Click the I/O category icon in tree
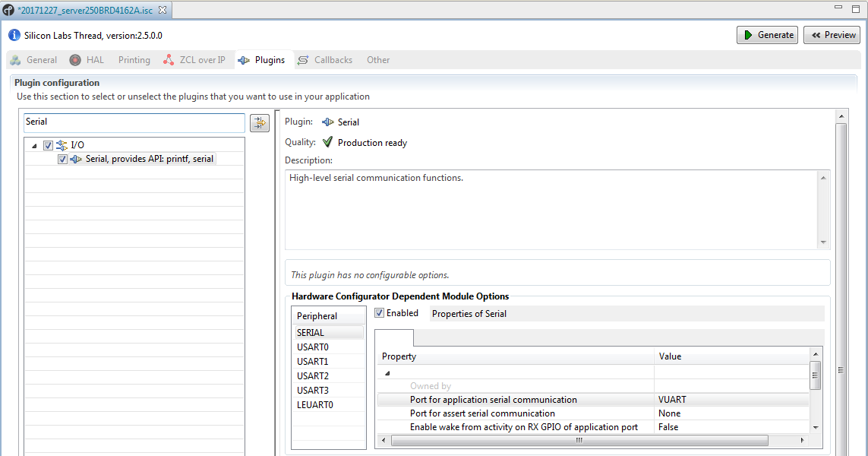This screenshot has height=456, width=868. point(62,145)
